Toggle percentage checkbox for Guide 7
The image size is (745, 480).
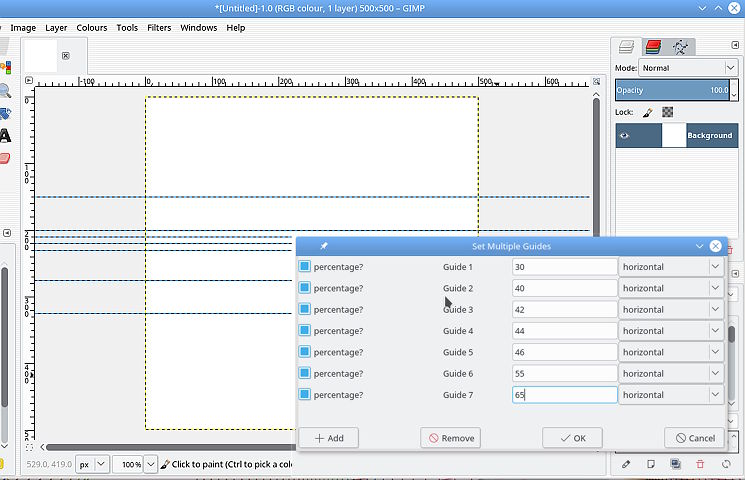[x=305, y=394]
